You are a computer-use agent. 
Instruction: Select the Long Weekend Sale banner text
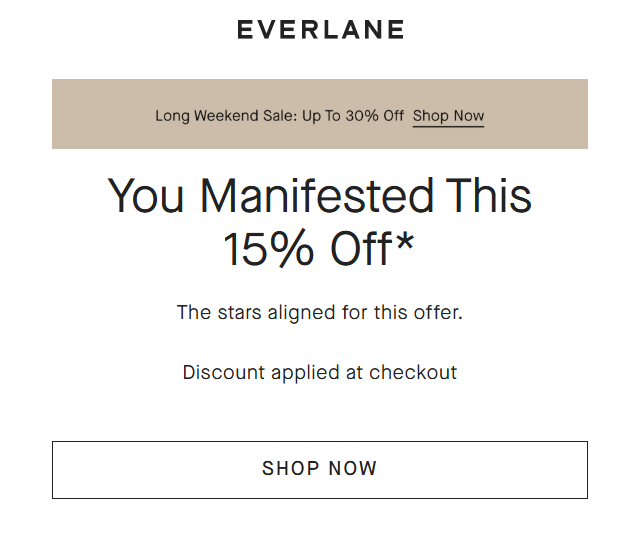(280, 116)
